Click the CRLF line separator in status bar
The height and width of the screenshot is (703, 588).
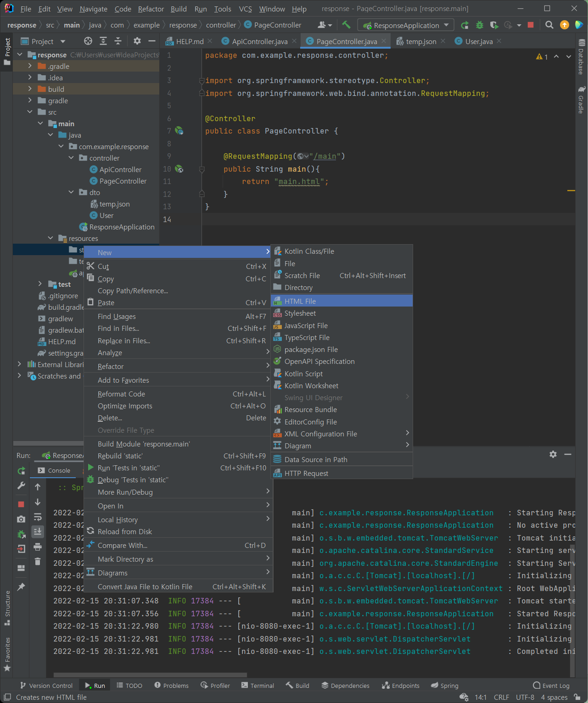coord(501,697)
